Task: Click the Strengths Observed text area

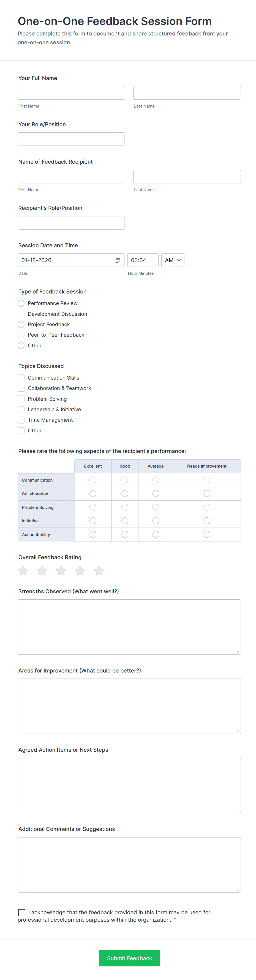Action: 129,627
